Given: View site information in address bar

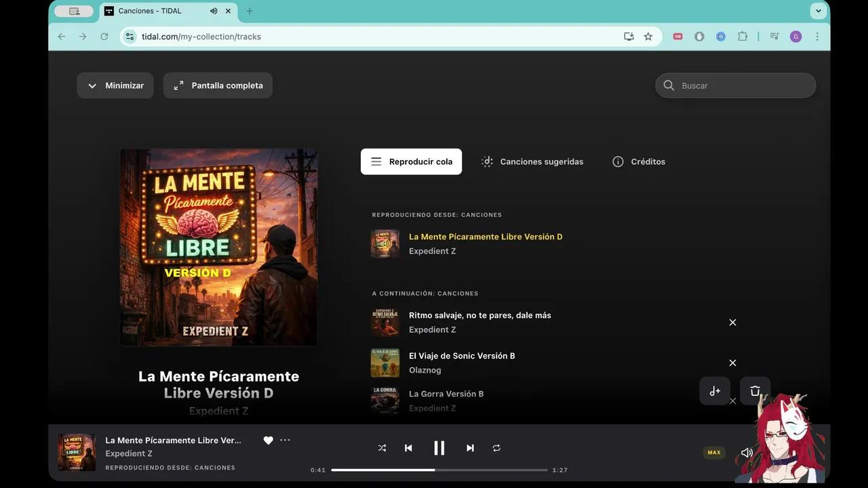Looking at the screenshot, I should pyautogui.click(x=130, y=37).
